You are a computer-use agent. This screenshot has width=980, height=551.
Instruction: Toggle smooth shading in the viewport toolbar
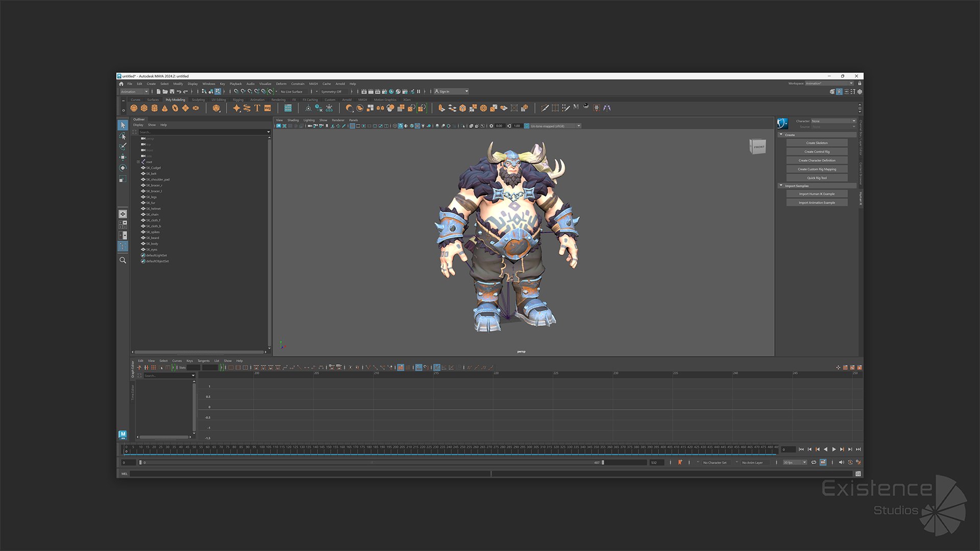[401, 126]
